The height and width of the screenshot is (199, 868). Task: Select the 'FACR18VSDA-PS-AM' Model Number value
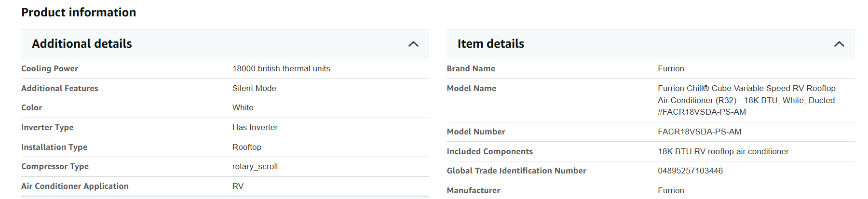[x=700, y=132]
